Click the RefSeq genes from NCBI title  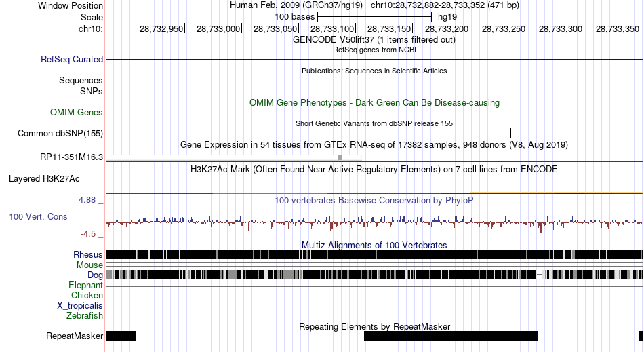(374, 50)
